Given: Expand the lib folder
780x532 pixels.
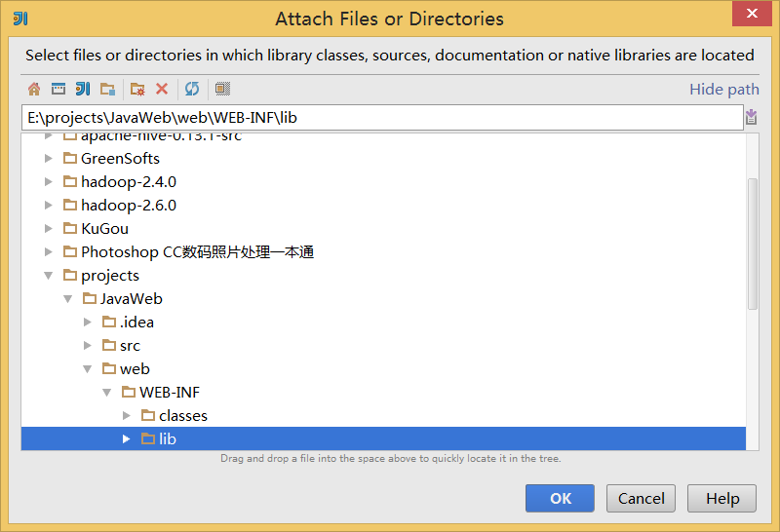Looking at the screenshot, I should click(127, 438).
